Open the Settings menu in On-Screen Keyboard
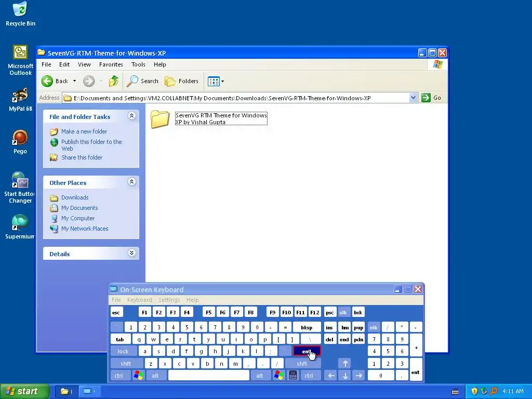532x399 pixels. (169, 300)
